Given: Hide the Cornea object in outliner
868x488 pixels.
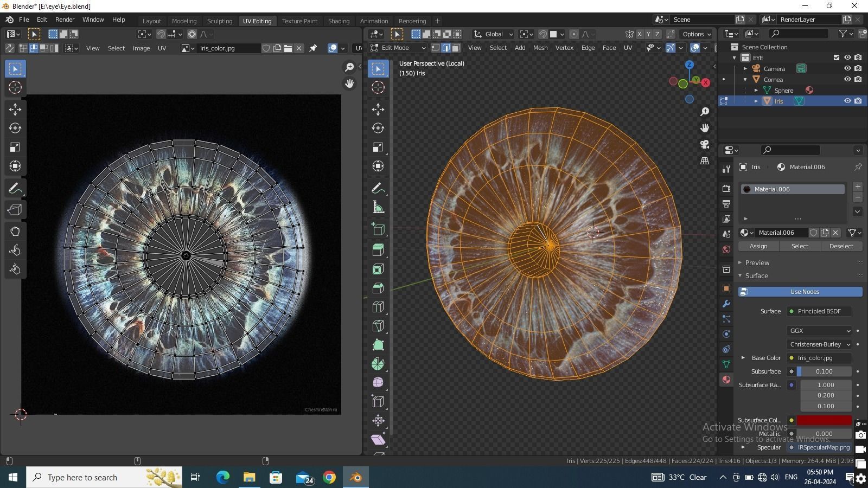Looking at the screenshot, I should pos(847,79).
